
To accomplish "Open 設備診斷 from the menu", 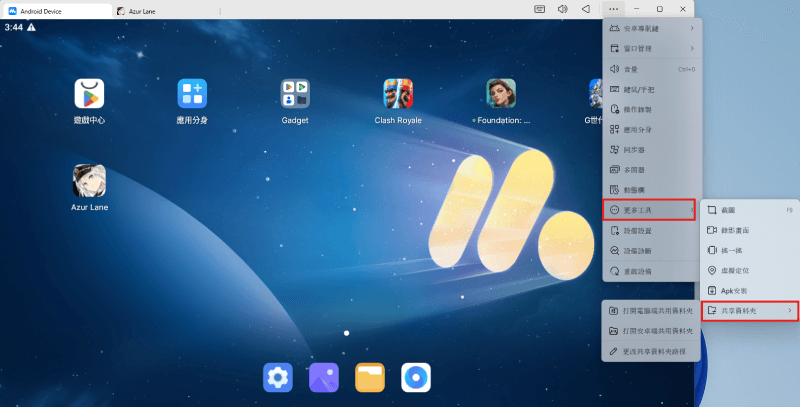I will click(652, 251).
